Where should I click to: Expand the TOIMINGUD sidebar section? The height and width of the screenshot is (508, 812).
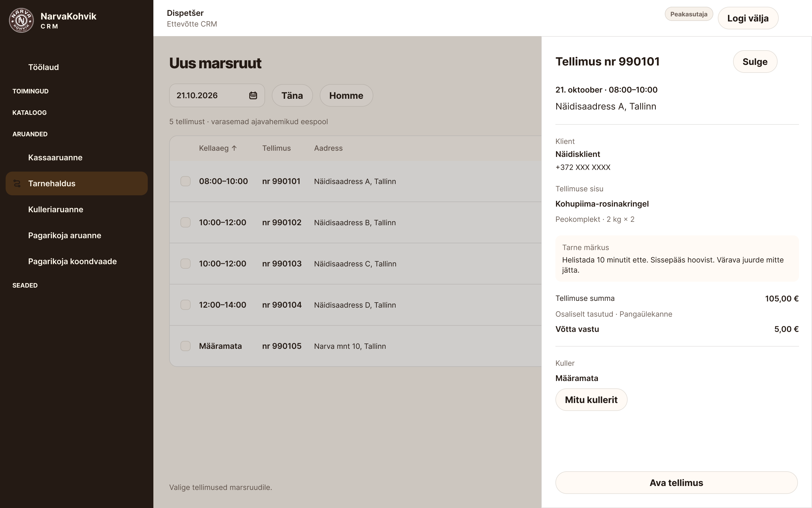(x=30, y=91)
